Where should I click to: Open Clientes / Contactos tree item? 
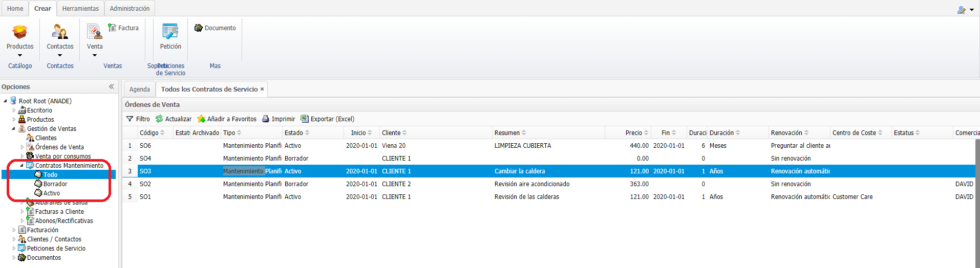coord(54,239)
